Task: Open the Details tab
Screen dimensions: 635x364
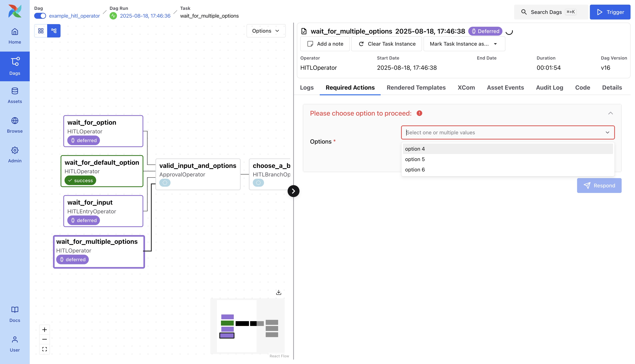Action: pos(612,88)
